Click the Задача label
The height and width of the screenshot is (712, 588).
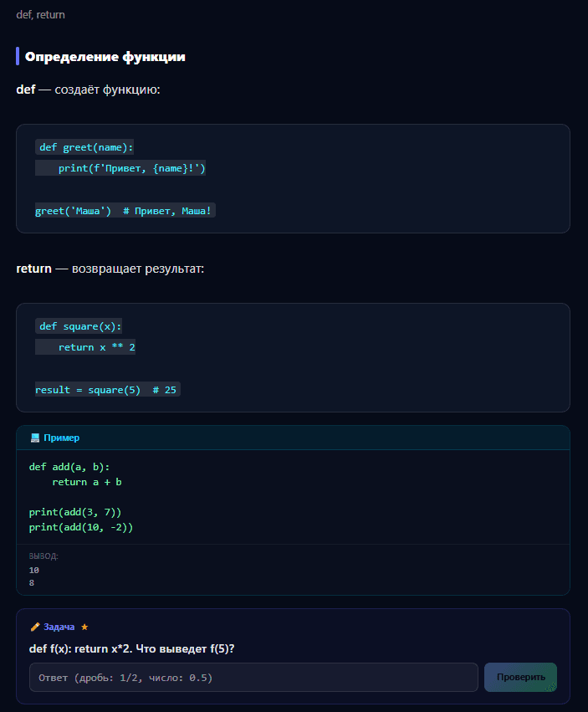[x=59, y=627]
